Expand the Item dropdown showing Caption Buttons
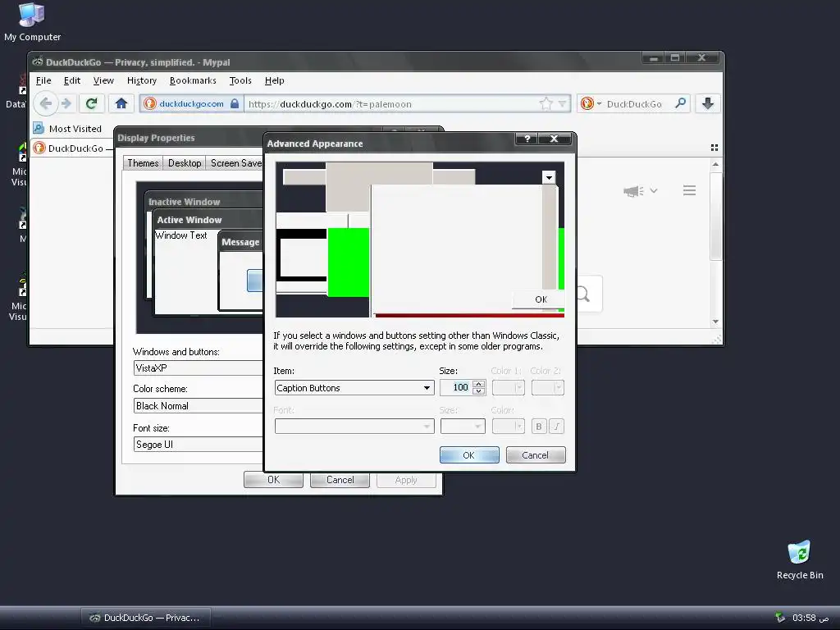 pos(427,388)
